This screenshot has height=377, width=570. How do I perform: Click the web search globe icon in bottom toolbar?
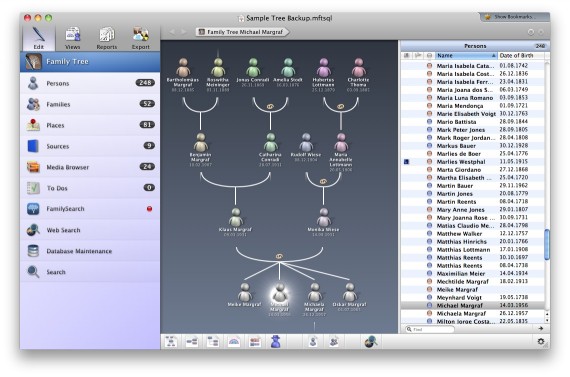(370, 342)
